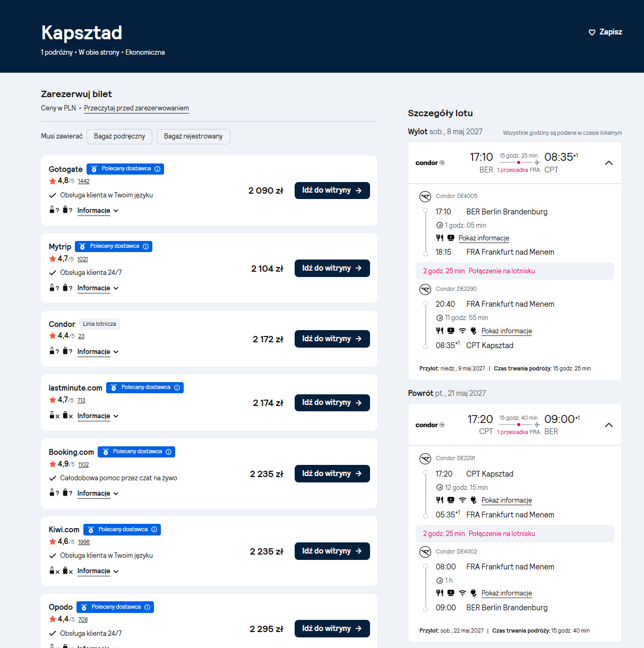Click the Condor logo in return flight header
Viewport: 644px width, 648px height.
click(430, 425)
